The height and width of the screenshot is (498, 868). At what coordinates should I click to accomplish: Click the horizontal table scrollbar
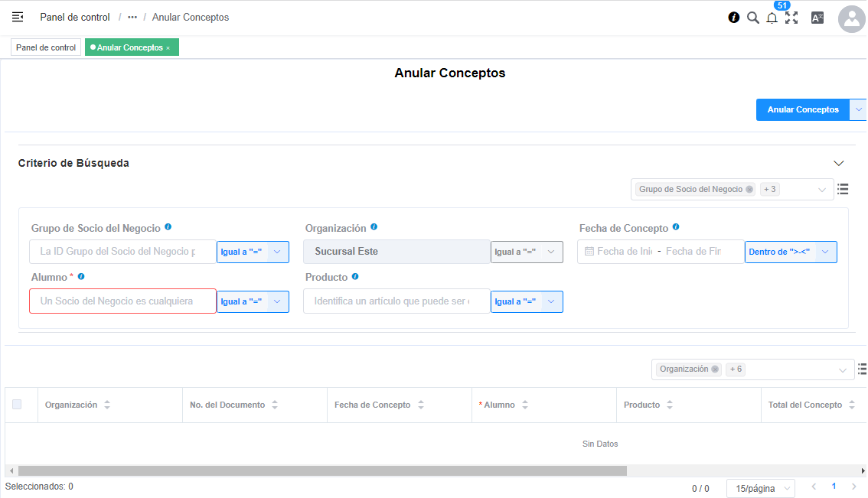[x=321, y=471]
